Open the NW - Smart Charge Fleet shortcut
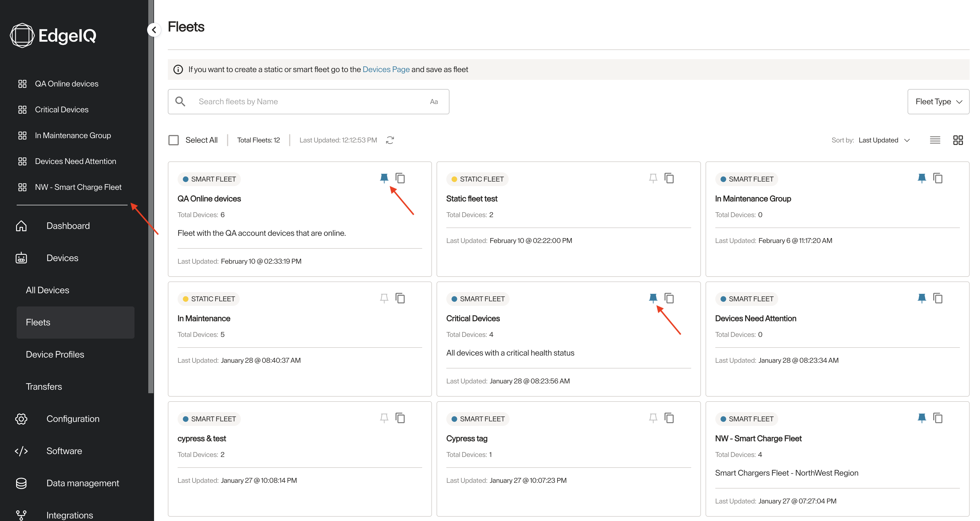980x521 pixels. [78, 187]
